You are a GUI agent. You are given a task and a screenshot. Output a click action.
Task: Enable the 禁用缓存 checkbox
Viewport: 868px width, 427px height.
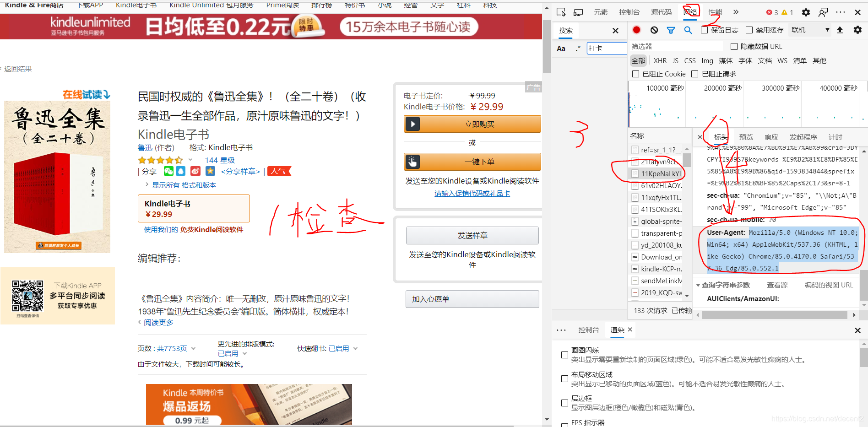pyautogui.click(x=749, y=30)
